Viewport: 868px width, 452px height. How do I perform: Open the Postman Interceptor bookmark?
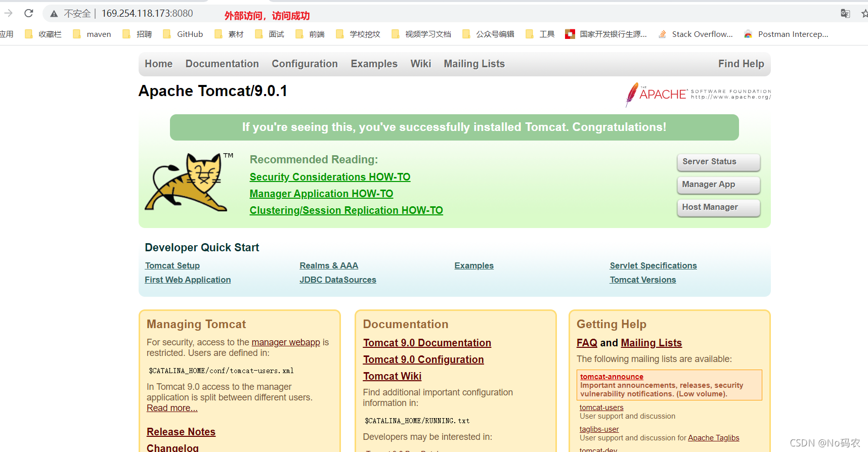[x=786, y=34]
